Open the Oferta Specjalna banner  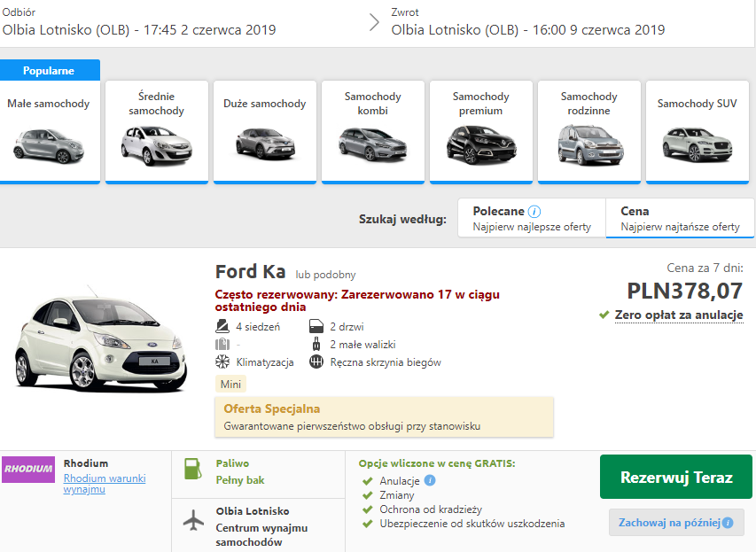385,417
